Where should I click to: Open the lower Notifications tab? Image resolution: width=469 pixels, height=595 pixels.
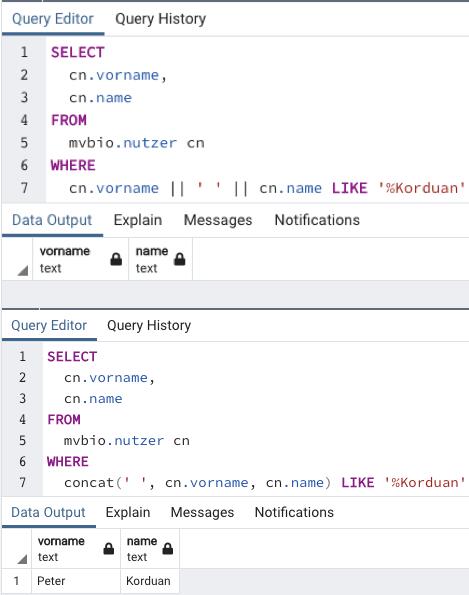point(294,512)
